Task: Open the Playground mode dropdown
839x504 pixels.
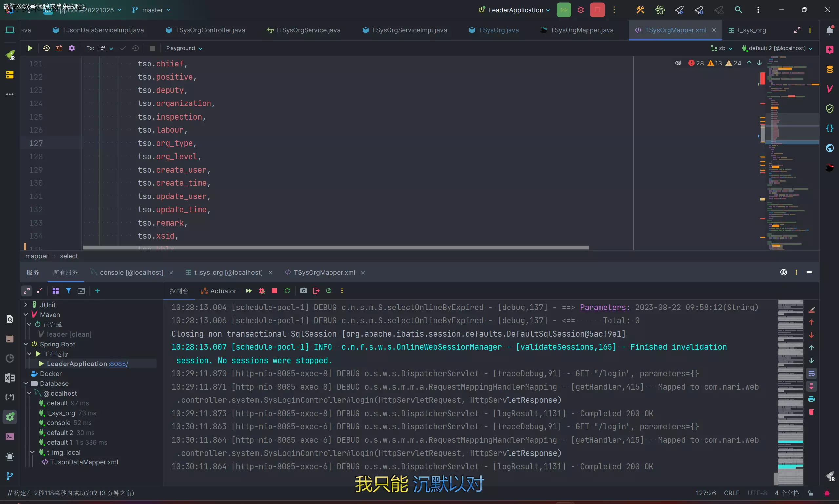Action: [184, 48]
